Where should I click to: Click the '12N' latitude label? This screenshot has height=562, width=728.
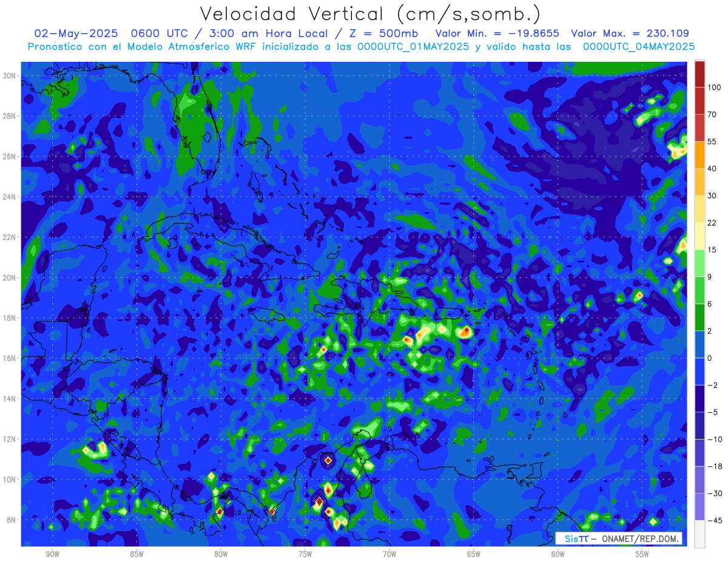10,439
